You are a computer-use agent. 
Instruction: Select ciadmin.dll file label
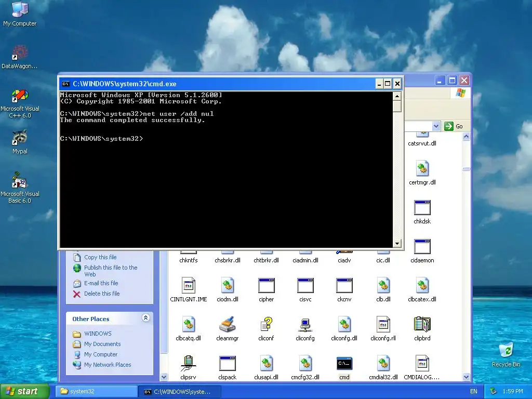pos(305,260)
